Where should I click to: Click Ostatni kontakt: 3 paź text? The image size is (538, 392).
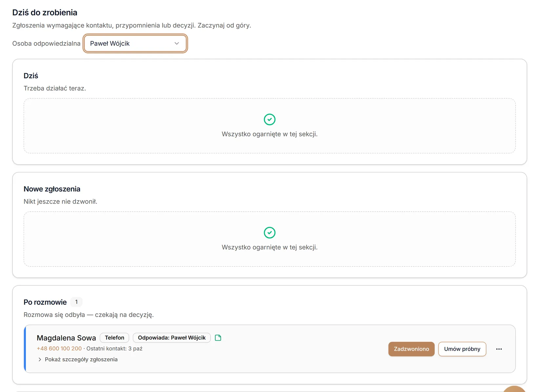pos(114,348)
